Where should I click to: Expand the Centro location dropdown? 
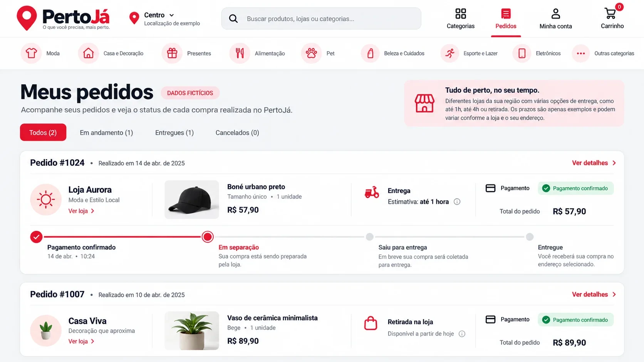[x=159, y=15]
